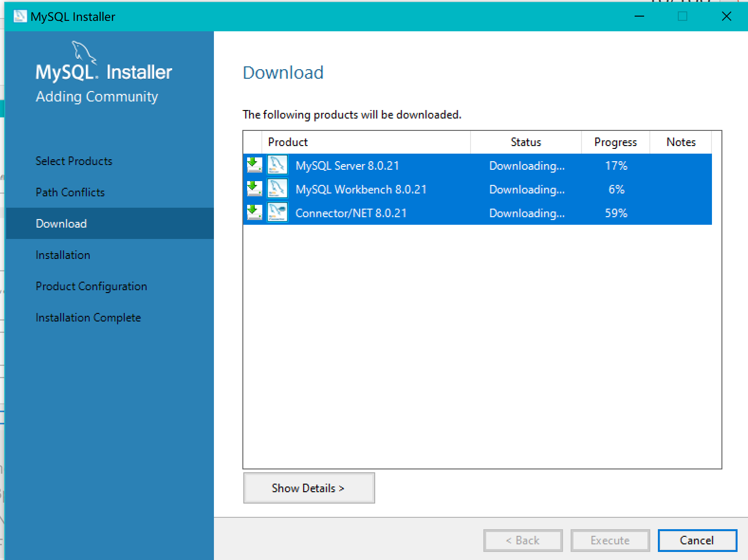Image resolution: width=748 pixels, height=560 pixels.
Task: Click 'The following products will be downloaded' text
Action: point(352,115)
